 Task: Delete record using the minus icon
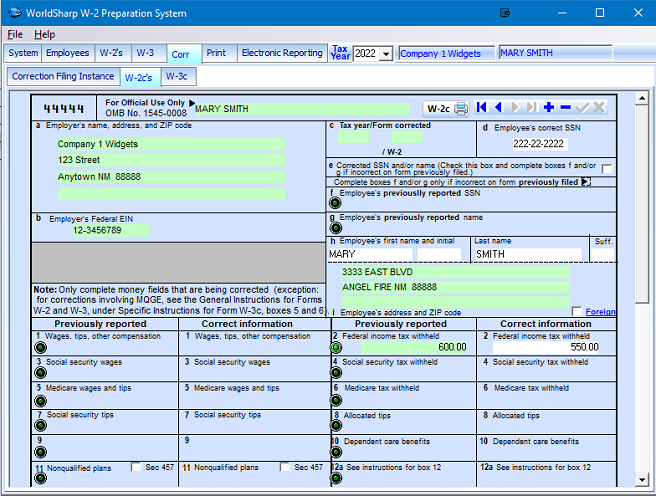565,108
